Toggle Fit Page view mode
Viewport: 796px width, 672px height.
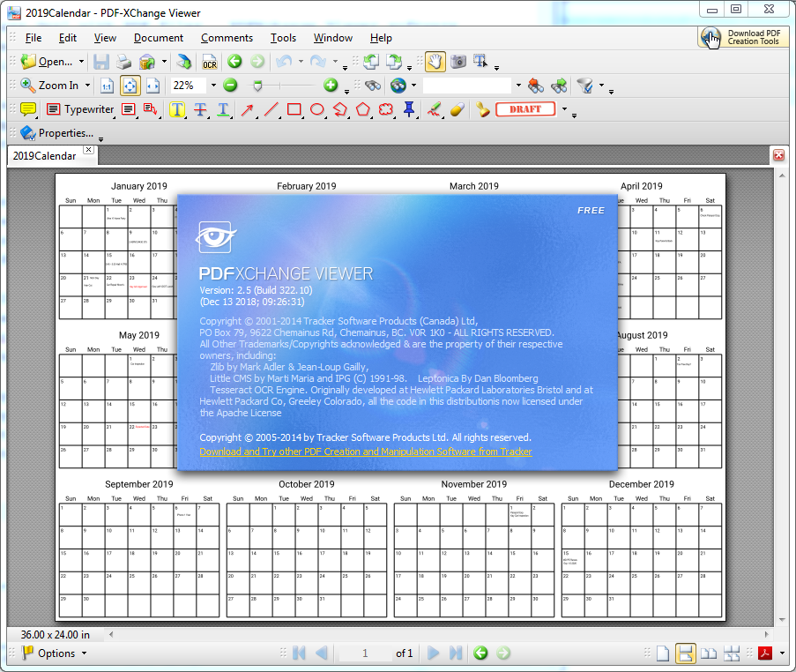(130, 86)
